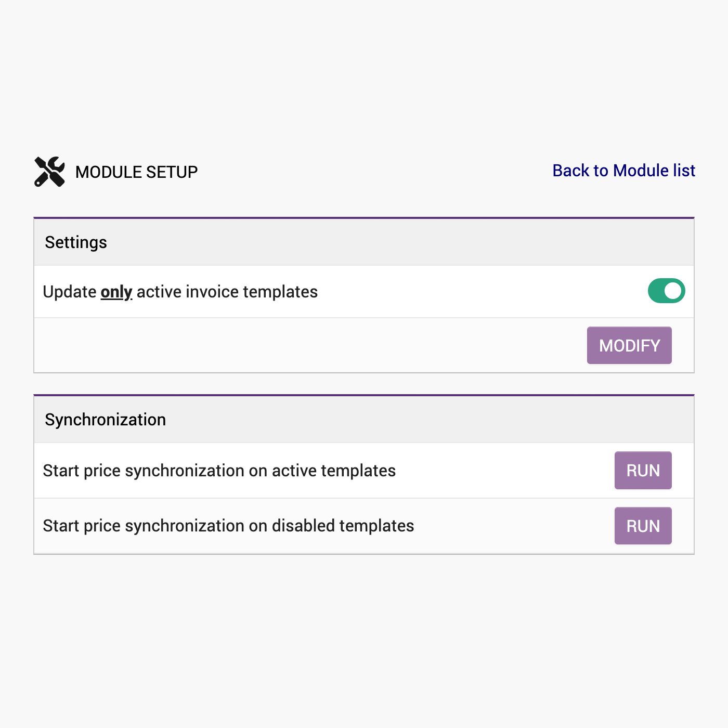Disable the active invoice templates toggle
The height and width of the screenshot is (728, 728).
click(666, 291)
